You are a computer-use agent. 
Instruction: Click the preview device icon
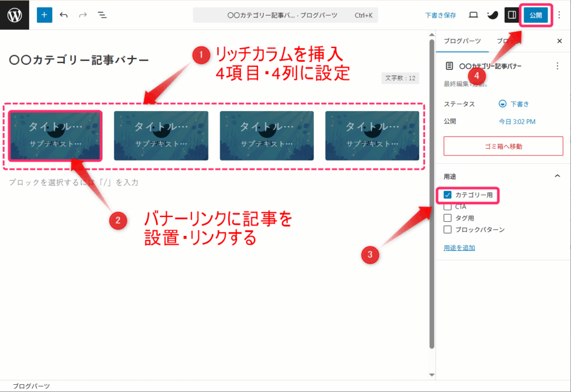pos(473,15)
